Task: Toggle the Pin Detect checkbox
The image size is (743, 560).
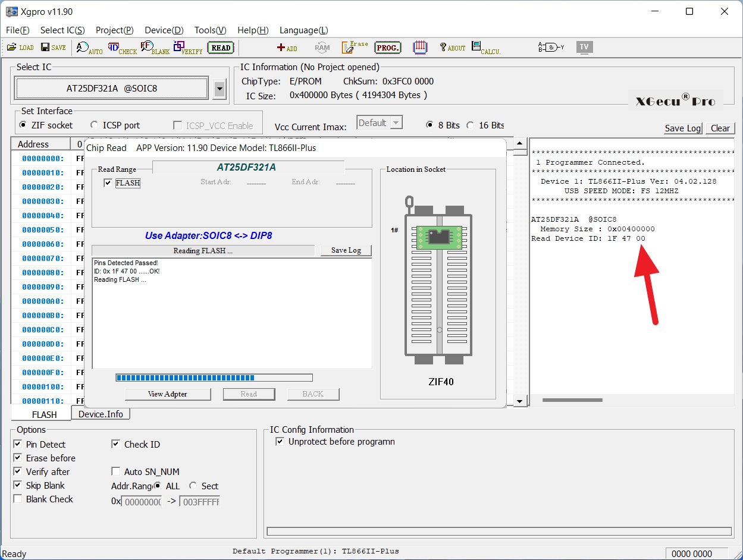Action: coord(18,445)
